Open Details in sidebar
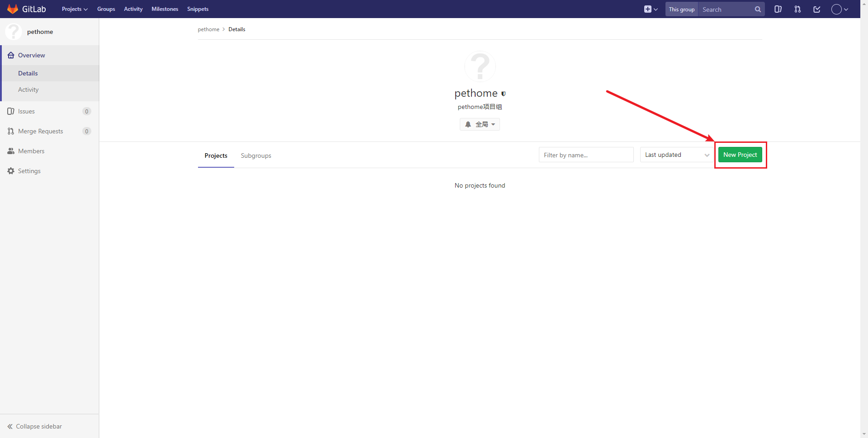The height and width of the screenshot is (438, 868). point(50,73)
